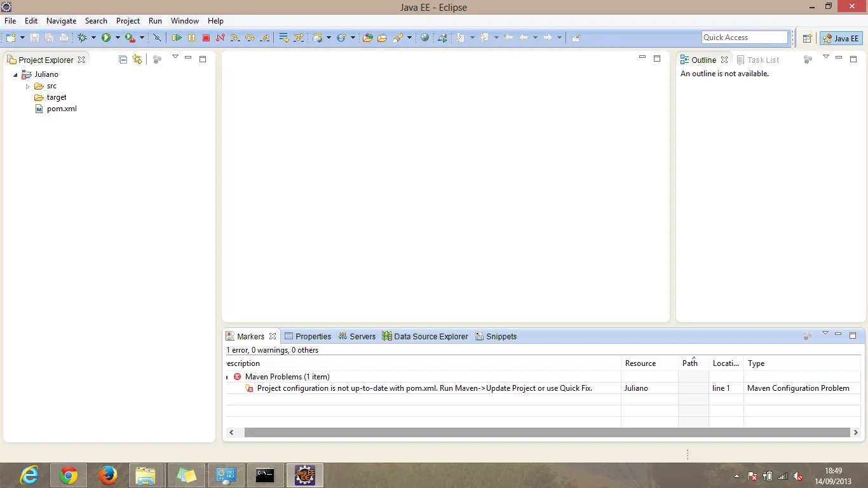Click the Save All toolbar icon

tap(49, 38)
